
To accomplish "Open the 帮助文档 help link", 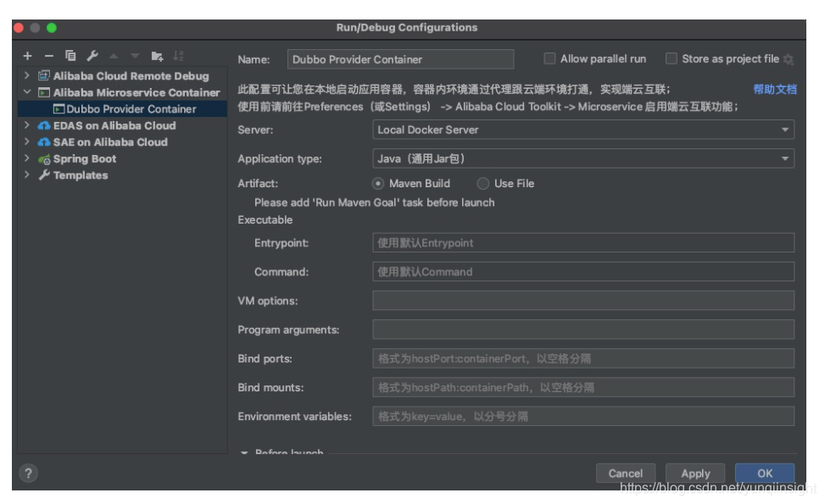I will (x=774, y=89).
